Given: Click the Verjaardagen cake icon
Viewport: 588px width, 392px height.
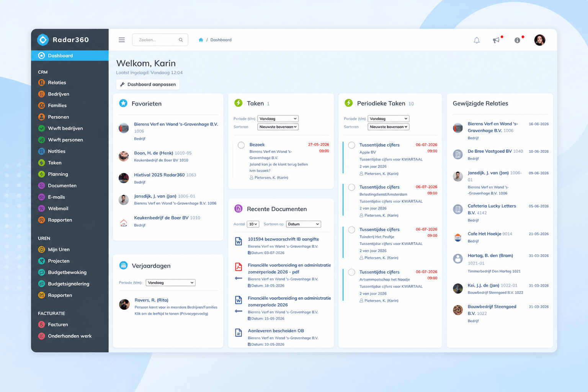Looking at the screenshot, I should [123, 265].
